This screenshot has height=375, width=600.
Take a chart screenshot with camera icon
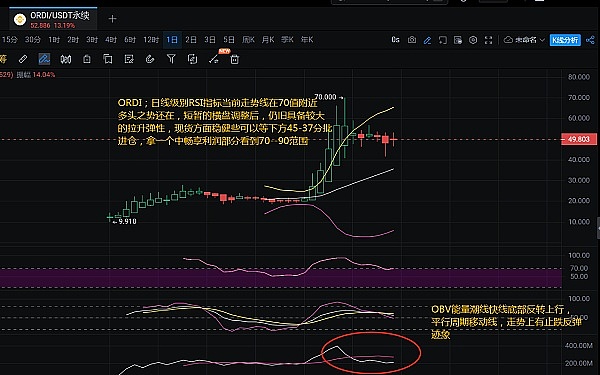click(x=412, y=40)
